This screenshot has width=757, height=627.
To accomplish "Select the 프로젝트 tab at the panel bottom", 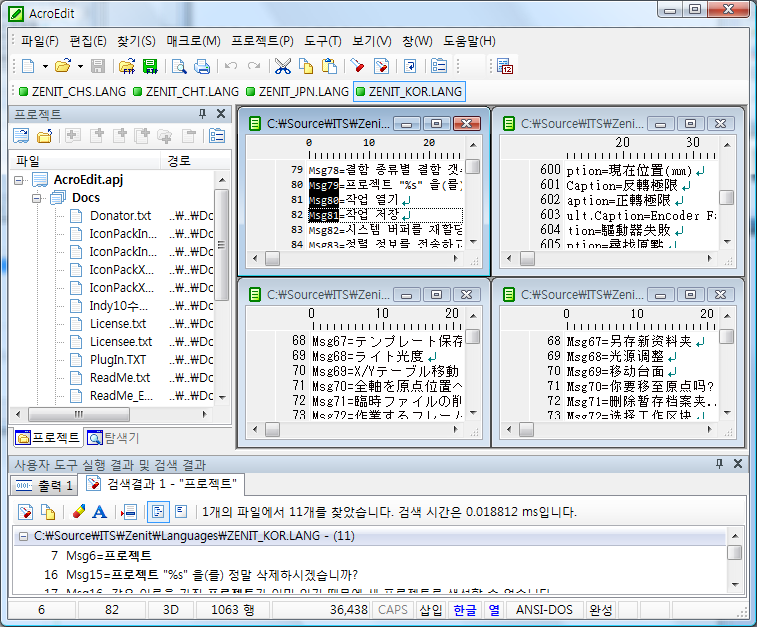I will [47, 438].
